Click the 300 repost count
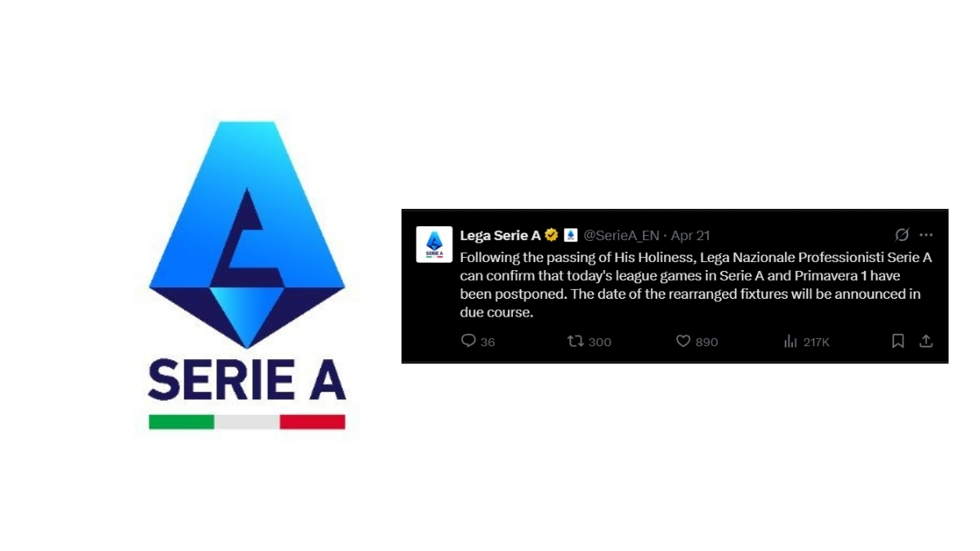 pyautogui.click(x=600, y=342)
